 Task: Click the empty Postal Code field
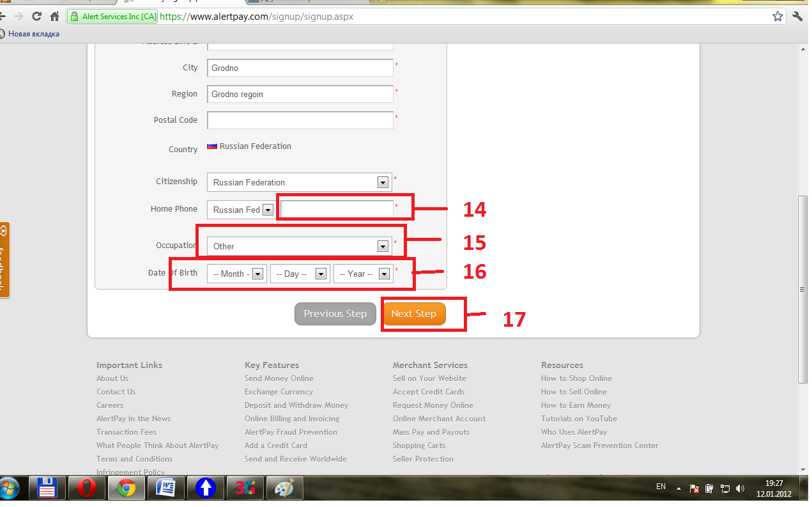coord(300,120)
